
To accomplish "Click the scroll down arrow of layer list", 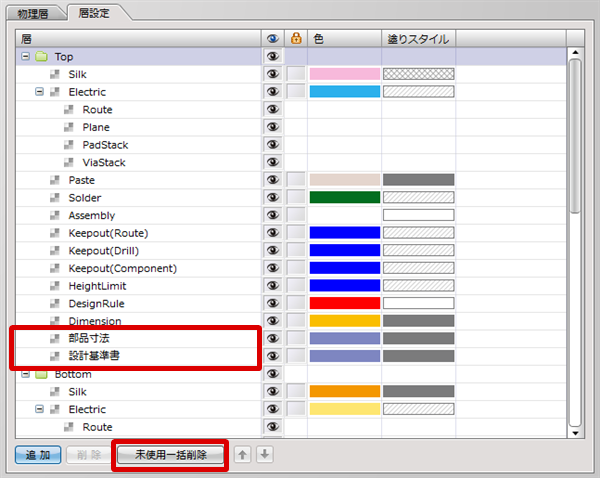I will point(575,432).
